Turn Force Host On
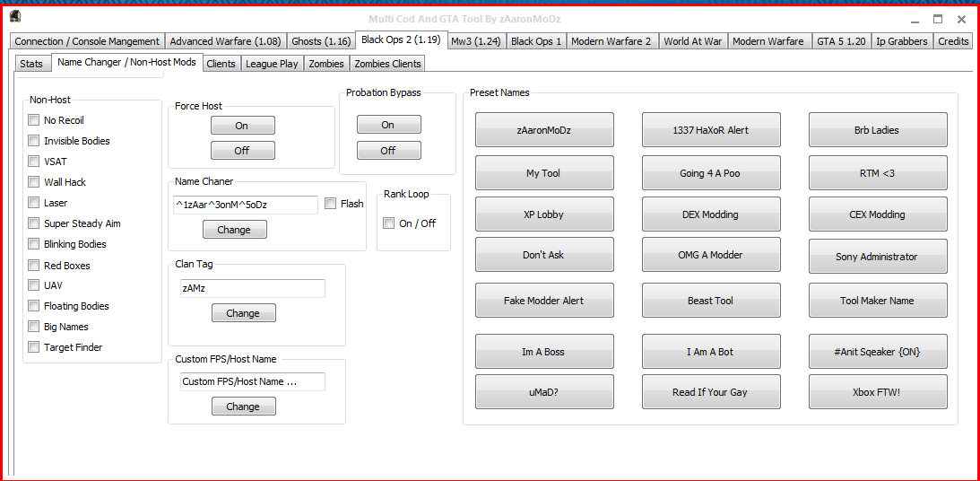This screenshot has width=980, height=481. [242, 126]
